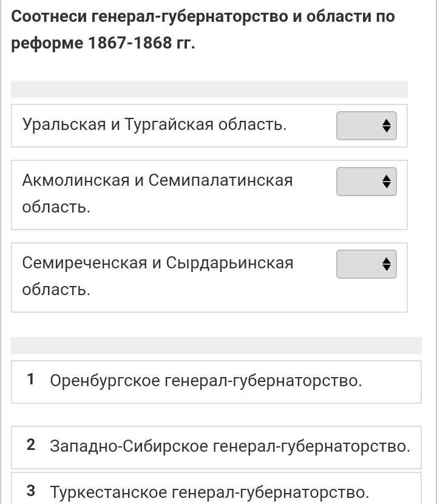Click up-down arrows icon beside Уральская row
This screenshot has height=504, width=437.
[x=387, y=126]
